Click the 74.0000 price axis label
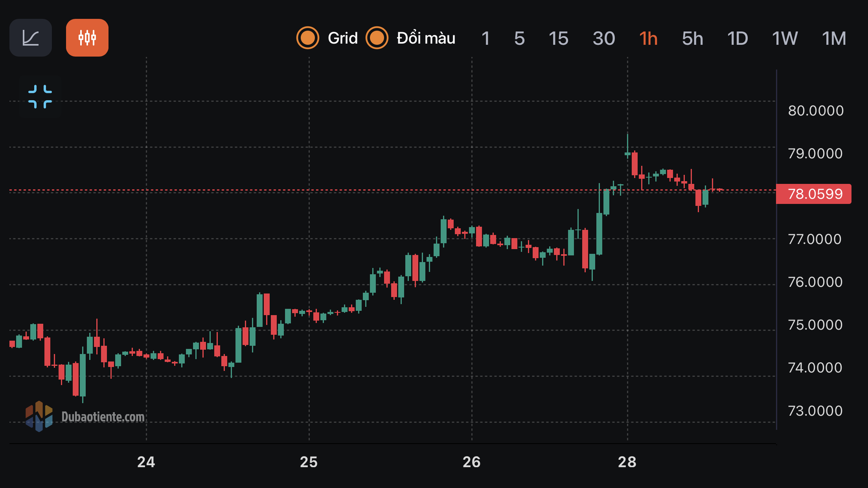Viewport: 868px width, 488px height. [815, 368]
